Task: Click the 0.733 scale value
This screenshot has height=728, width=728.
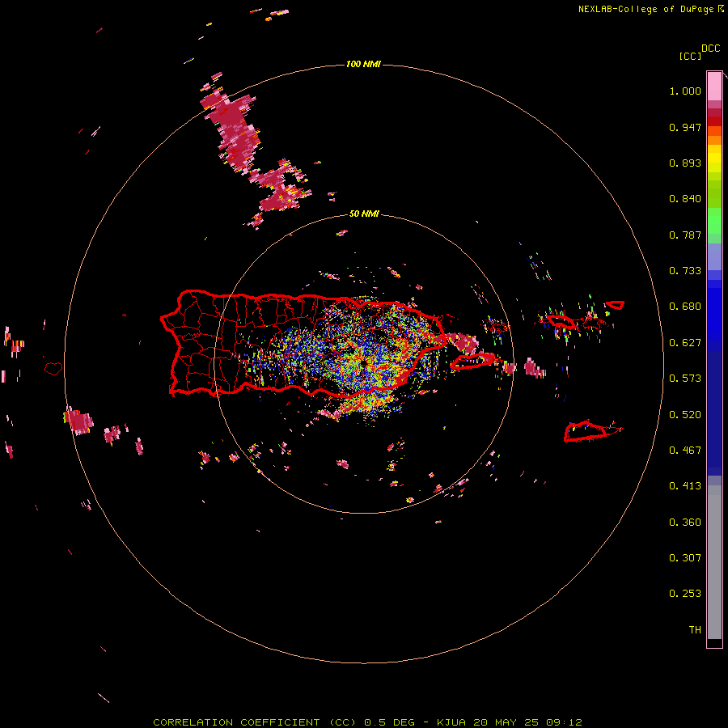Action: click(685, 271)
